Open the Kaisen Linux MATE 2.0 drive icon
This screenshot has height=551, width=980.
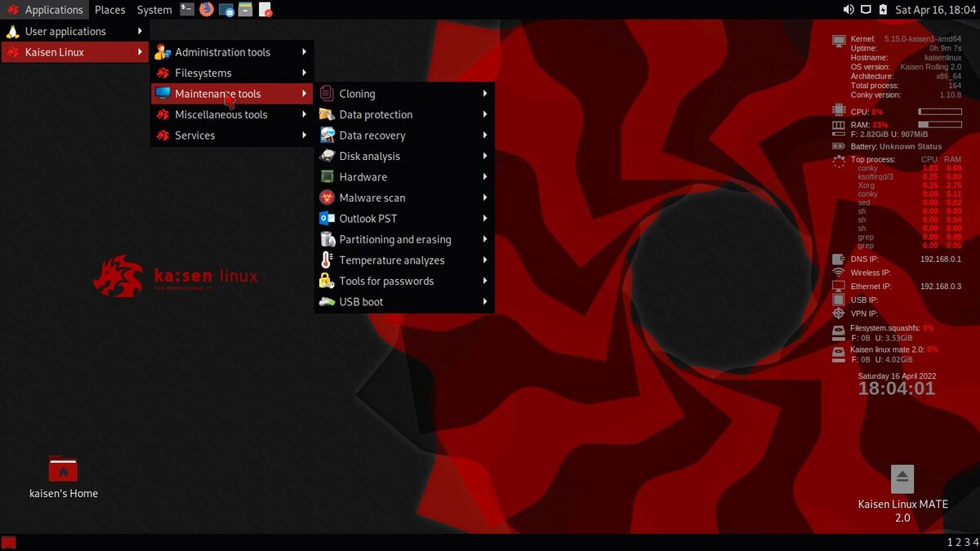(x=902, y=478)
